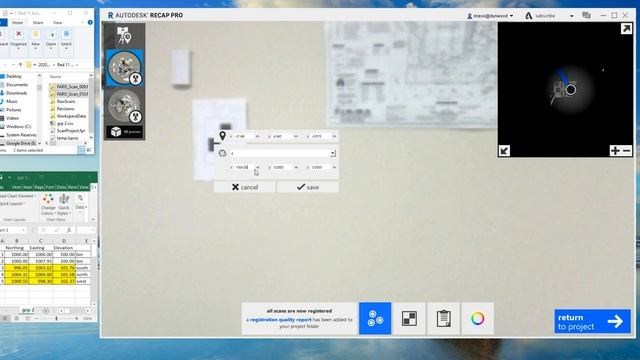Image resolution: width=640 pixels, height=360 pixels.
Task: Click stepper beside upper y coordinate
Action: click(296, 136)
